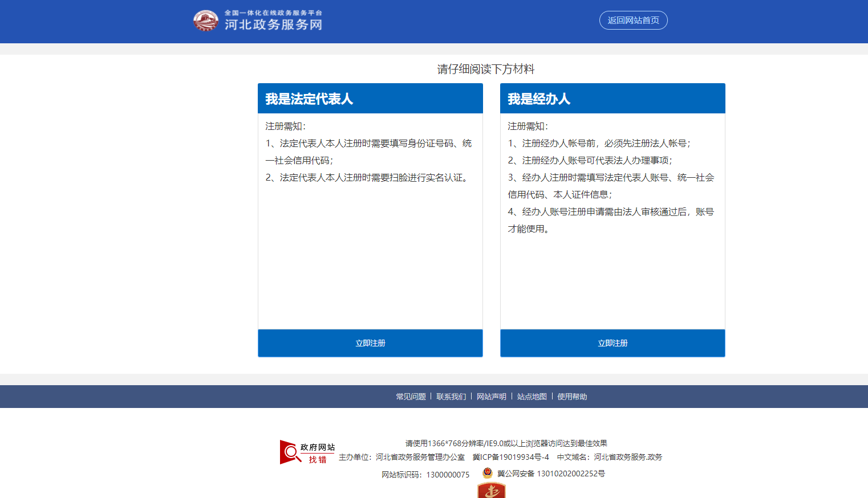
Task: Open the 网站声明 footer link
Action: point(492,397)
